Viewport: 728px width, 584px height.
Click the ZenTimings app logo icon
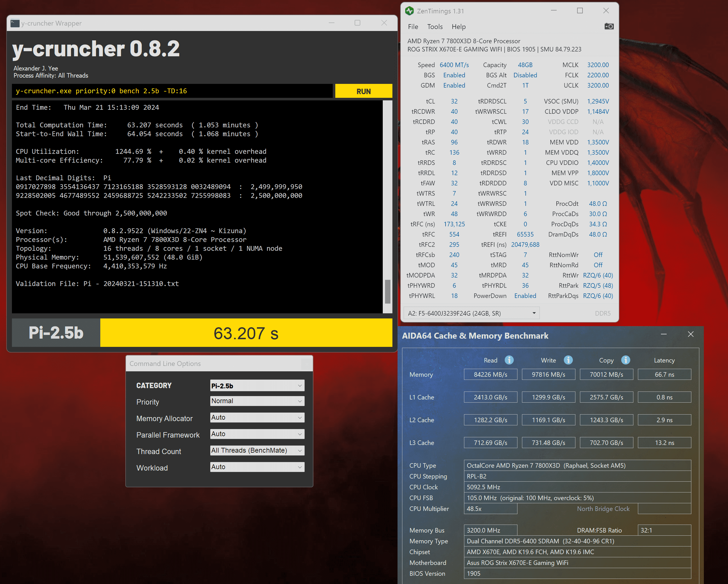point(409,11)
